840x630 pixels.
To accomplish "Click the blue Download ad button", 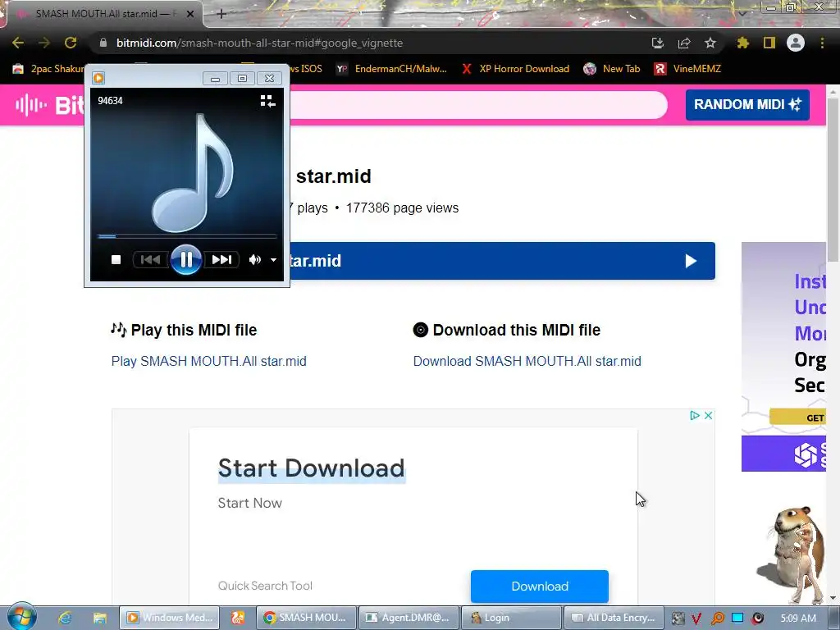I will point(540,586).
